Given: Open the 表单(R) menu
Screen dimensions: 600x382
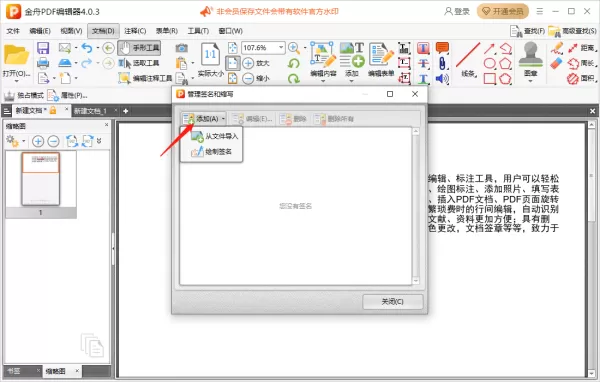Looking at the screenshot, I should point(167,31).
